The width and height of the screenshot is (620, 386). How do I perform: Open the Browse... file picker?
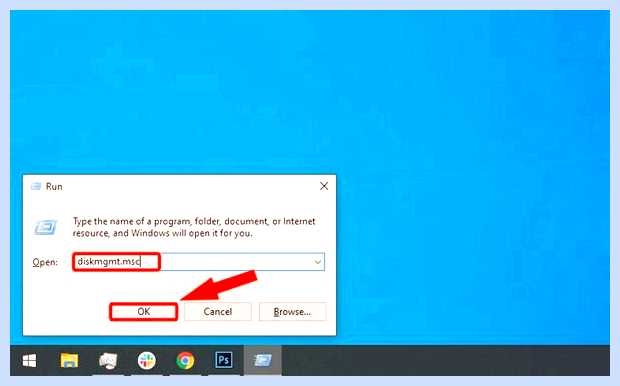point(292,312)
